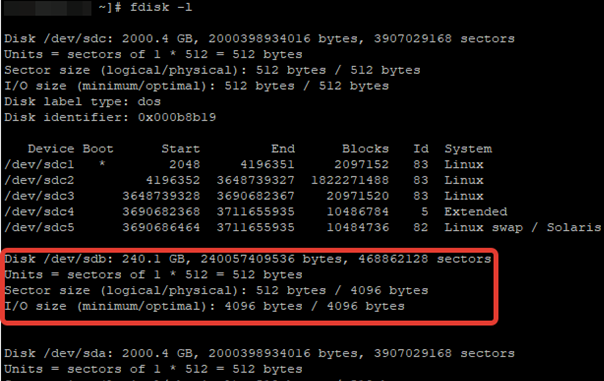Click blocks value 20971520

357,196
